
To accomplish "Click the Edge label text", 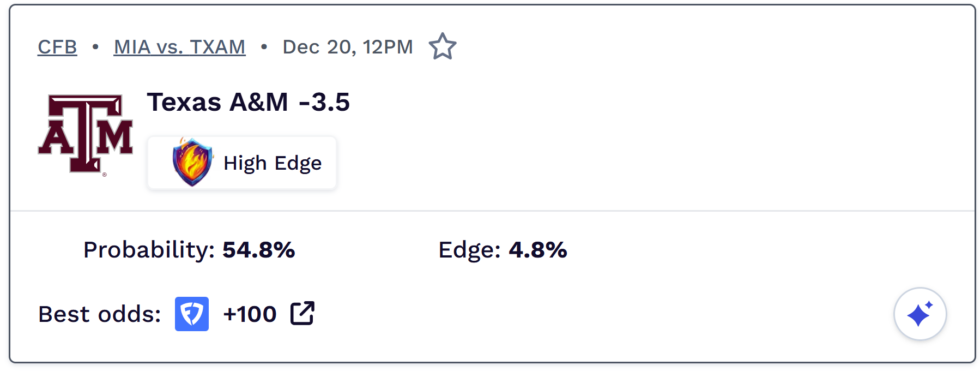I will tap(469, 250).
